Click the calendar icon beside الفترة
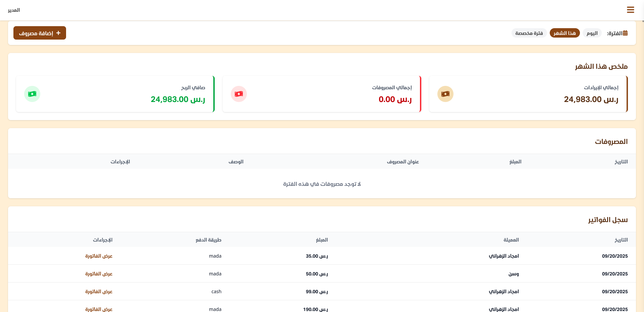Image resolution: width=644 pixels, height=312 pixels. pos(625,33)
